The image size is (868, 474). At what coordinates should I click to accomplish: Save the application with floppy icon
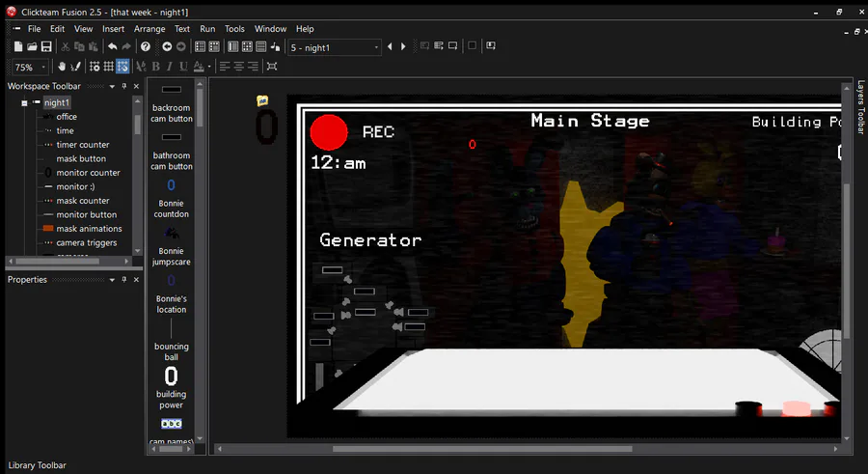pyautogui.click(x=46, y=46)
